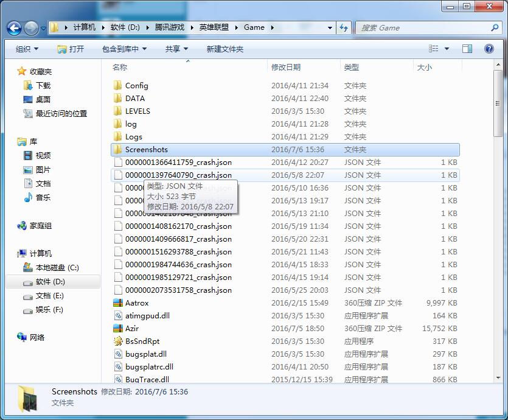The image size is (508, 420).
Task: Select 腾讯游戏 in the address breadcrumb
Action: pos(170,27)
